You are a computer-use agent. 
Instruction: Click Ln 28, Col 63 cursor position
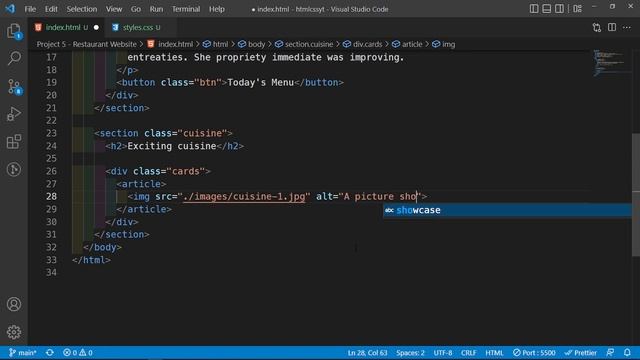pos(367,353)
